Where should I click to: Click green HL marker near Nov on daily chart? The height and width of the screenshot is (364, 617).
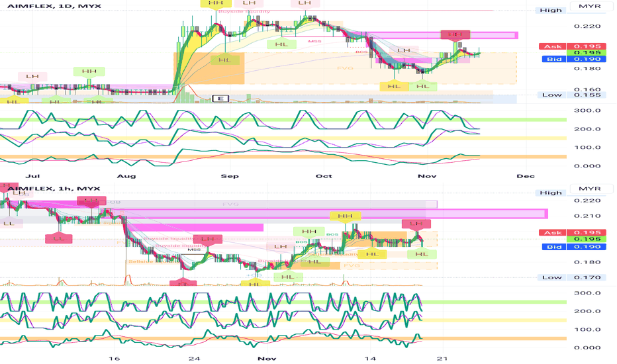point(423,86)
